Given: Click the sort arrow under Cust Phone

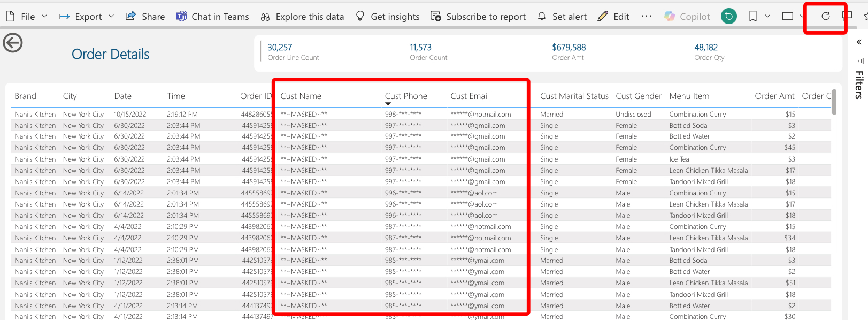Looking at the screenshot, I should point(388,104).
